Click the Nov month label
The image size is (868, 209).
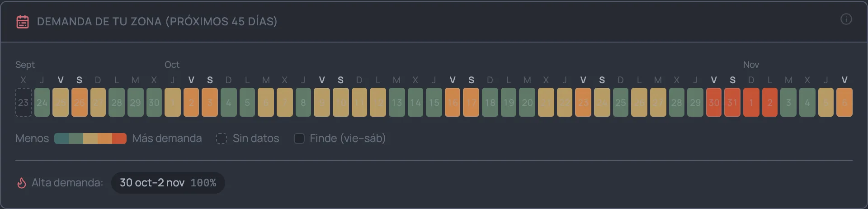coord(751,65)
